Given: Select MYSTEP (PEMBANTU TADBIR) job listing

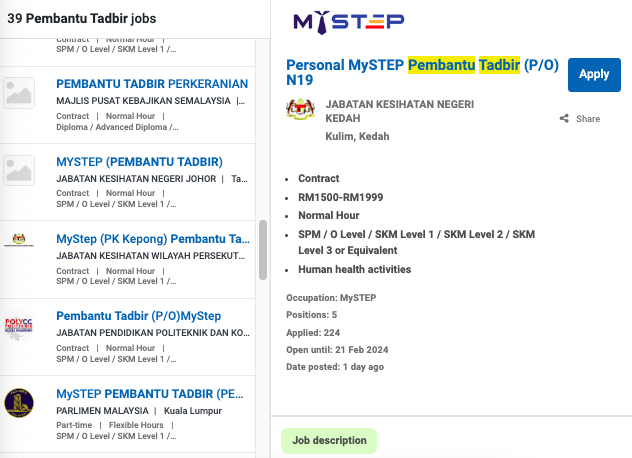Looking at the screenshot, I should tap(139, 162).
